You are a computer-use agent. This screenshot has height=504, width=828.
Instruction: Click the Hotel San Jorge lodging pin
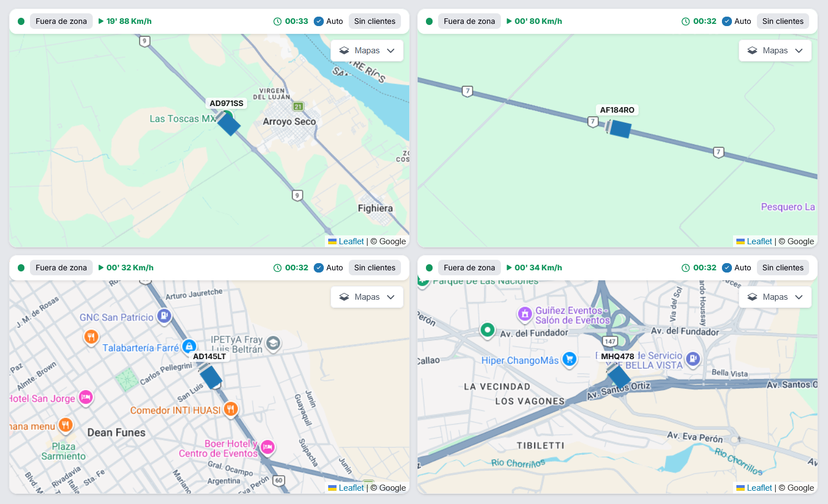[86, 397]
